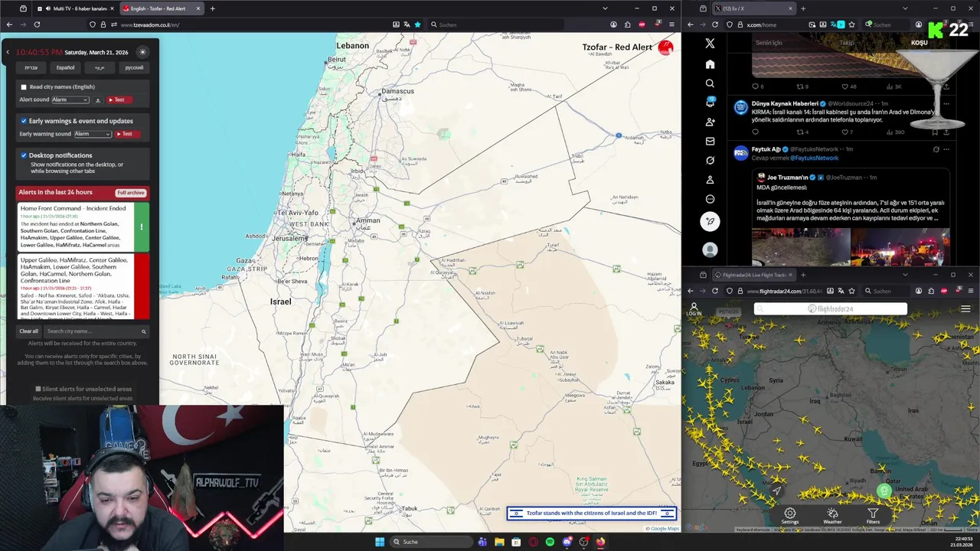Image resolution: width=980 pixels, height=551 pixels.
Task: Open Windows Start button
Action: point(379,542)
